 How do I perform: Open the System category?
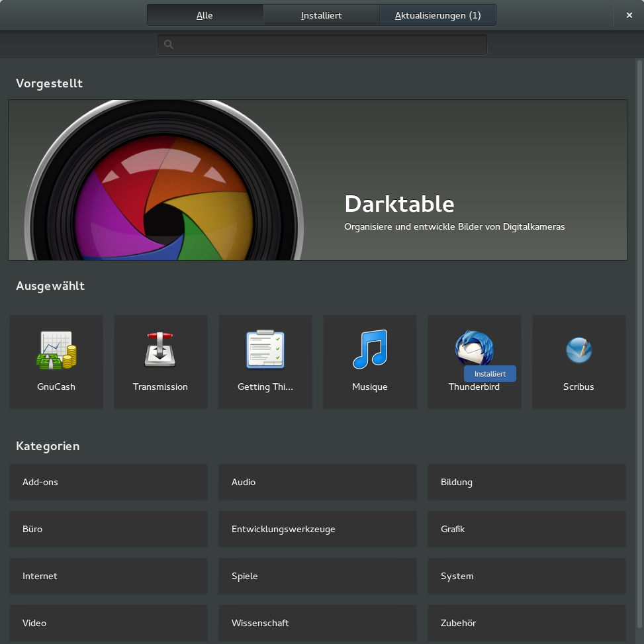[x=527, y=576]
